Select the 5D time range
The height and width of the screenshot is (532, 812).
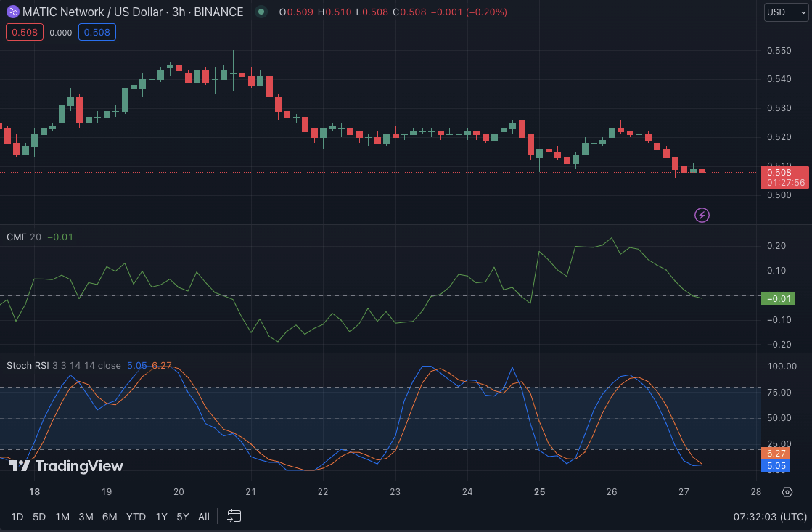tap(39, 517)
